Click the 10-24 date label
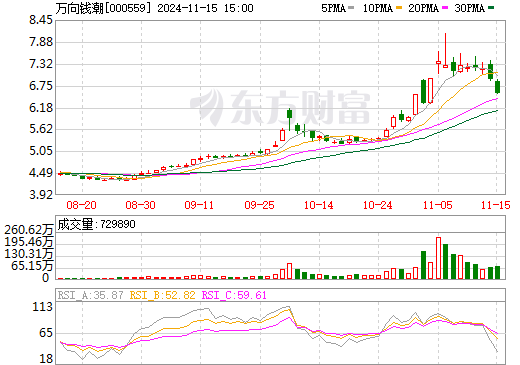The image size is (520, 365). click(378, 205)
